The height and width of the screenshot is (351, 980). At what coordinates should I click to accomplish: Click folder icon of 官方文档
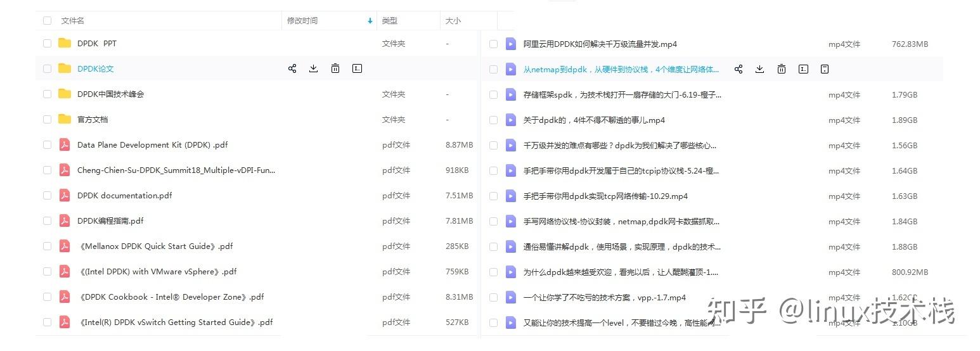tap(65, 119)
